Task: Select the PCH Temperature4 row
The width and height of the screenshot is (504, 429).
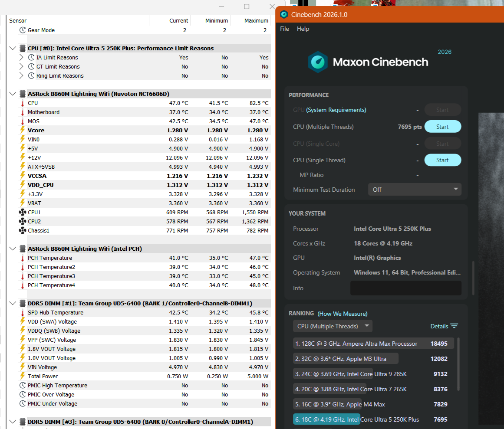Action: (145, 285)
